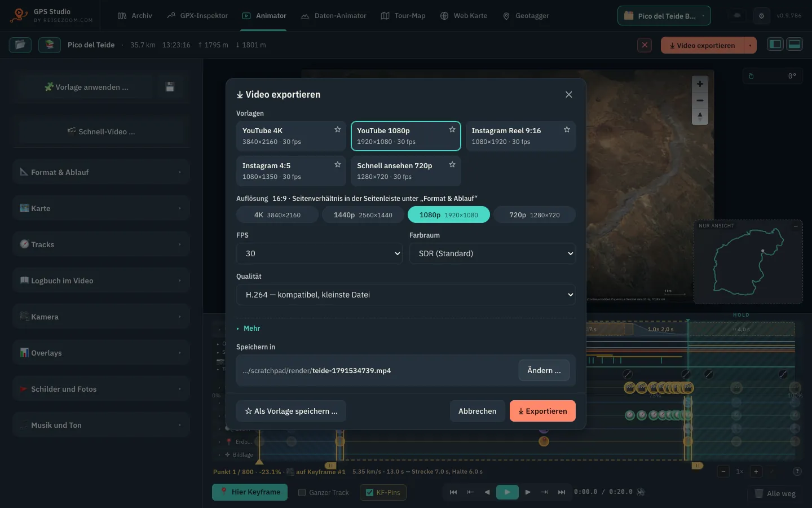Open the Farbraum dropdown

point(492,253)
